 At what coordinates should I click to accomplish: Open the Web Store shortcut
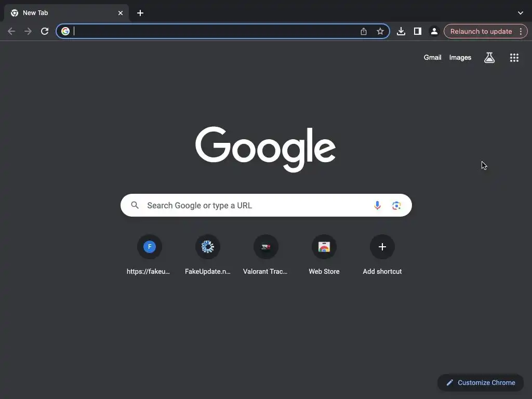coord(324,255)
